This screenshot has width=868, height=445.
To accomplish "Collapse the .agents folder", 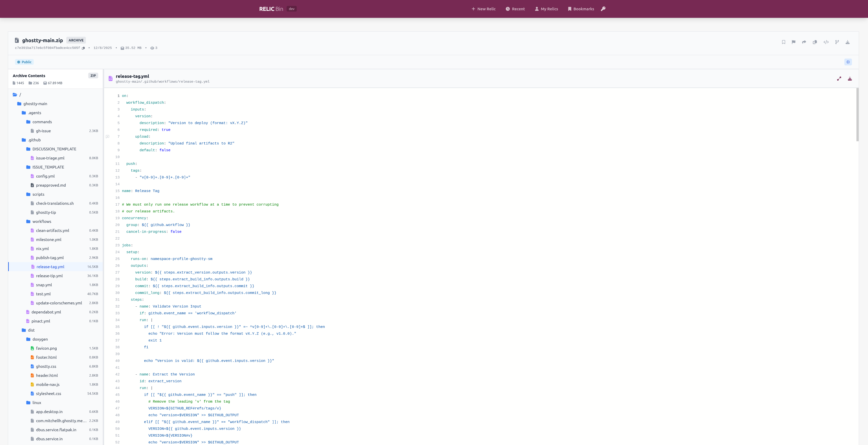I will click(x=55, y=113).
